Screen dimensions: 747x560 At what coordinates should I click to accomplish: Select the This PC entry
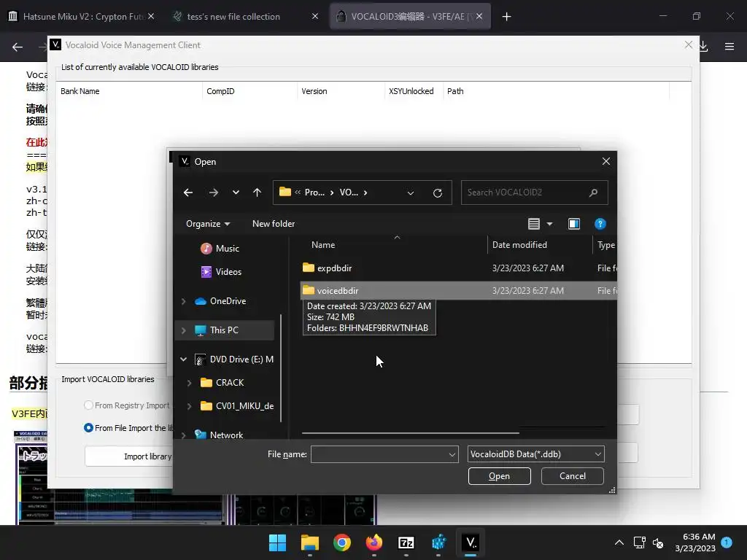click(224, 330)
